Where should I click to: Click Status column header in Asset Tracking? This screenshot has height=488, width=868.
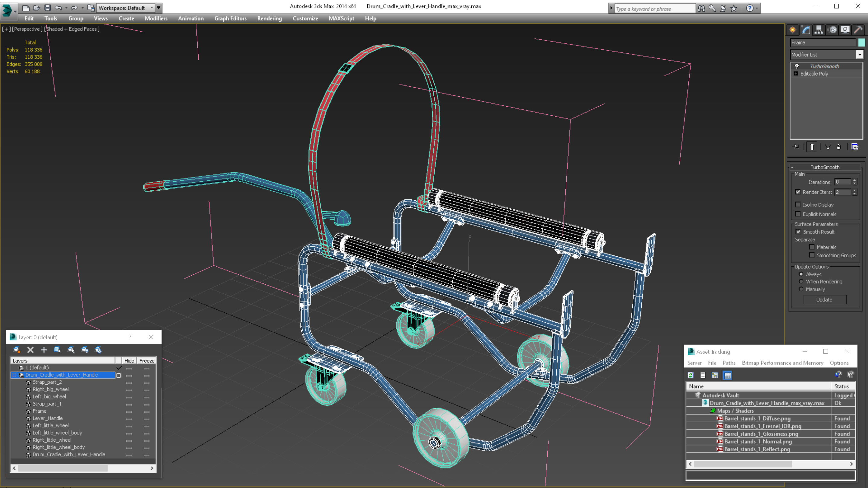pos(843,386)
